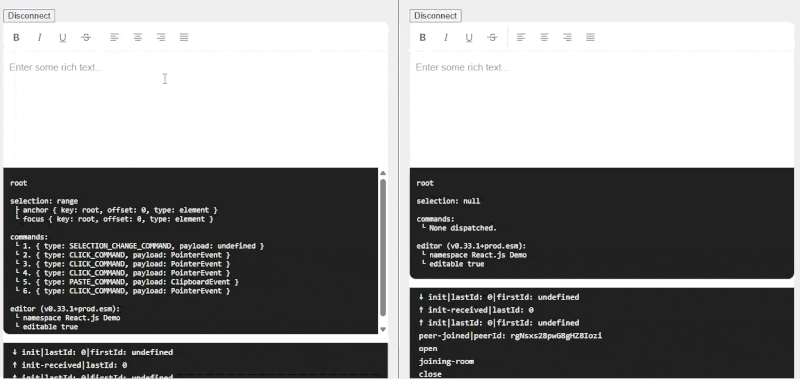This screenshot has width=800, height=385.
Task: Focus the left rich text input area
Action: [x=195, y=110]
